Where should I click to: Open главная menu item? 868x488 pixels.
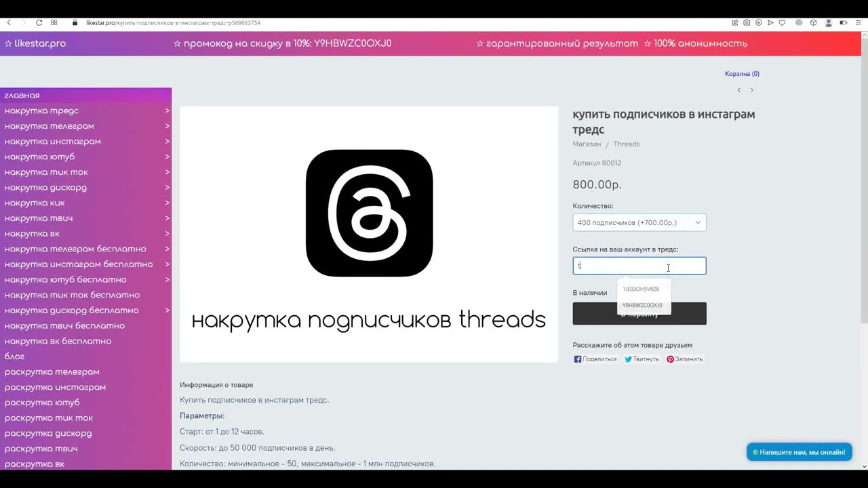[85, 96]
